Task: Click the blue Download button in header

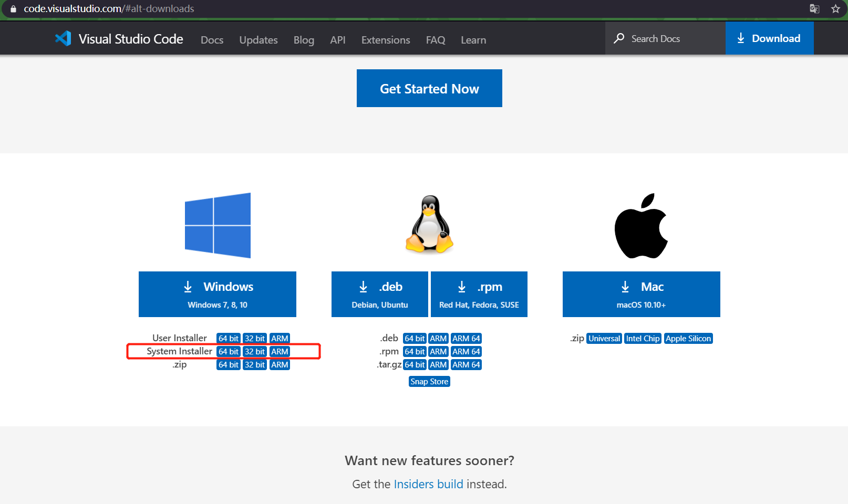Action: click(x=770, y=38)
